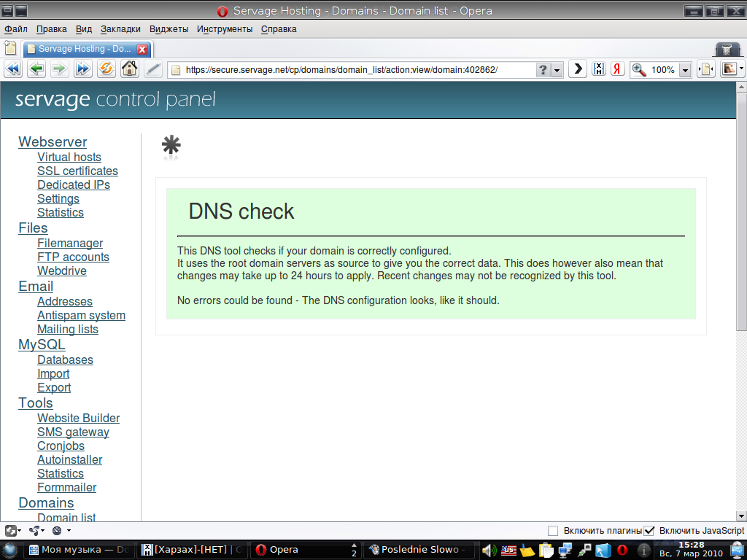Click the Yandex red Я icon
Image resolution: width=747 pixels, height=560 pixels.
click(617, 69)
